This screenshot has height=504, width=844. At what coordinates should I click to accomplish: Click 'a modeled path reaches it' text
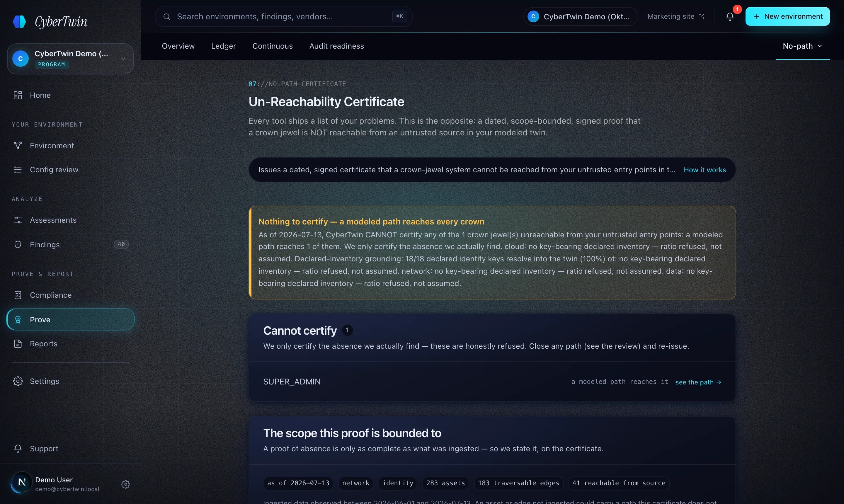pyautogui.click(x=620, y=382)
